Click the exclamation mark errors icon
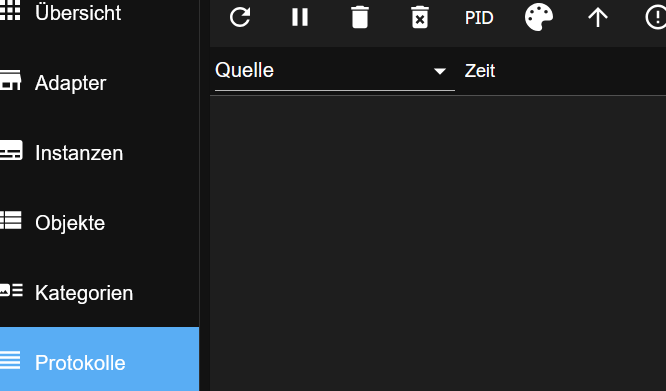 tap(656, 18)
